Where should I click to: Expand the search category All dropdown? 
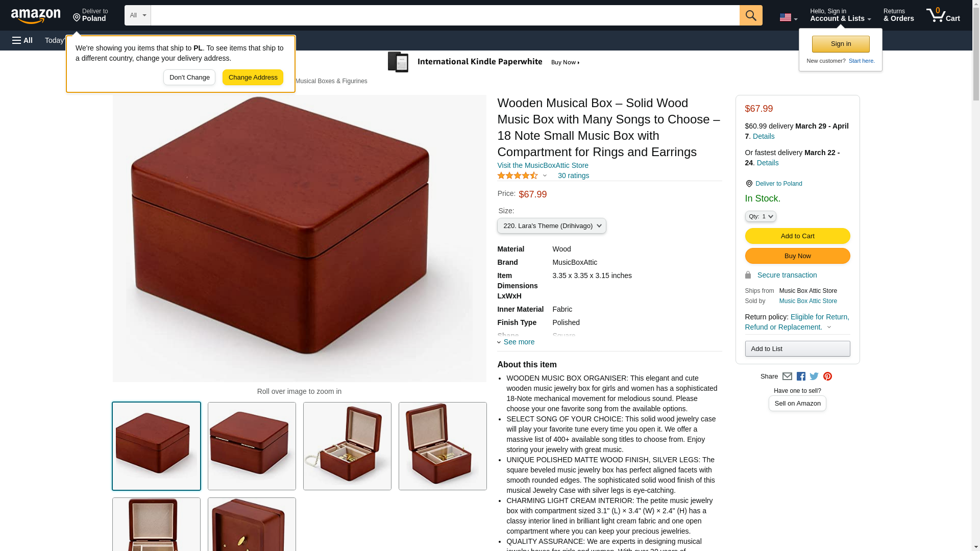[x=138, y=15]
